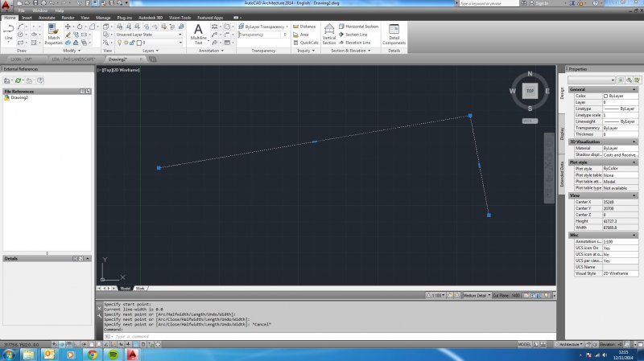Open Unsaved Layer State dropdown
Screen dimensions: 644x361
[149, 35]
